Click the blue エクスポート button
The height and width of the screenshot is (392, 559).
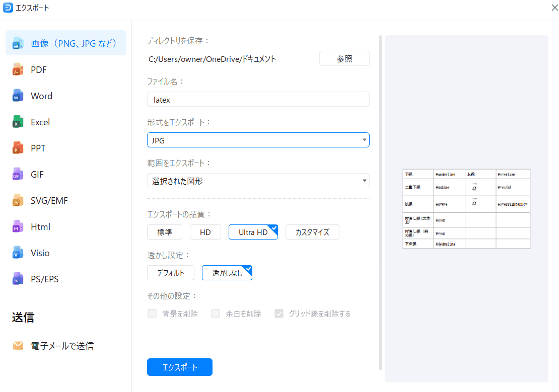coord(180,367)
